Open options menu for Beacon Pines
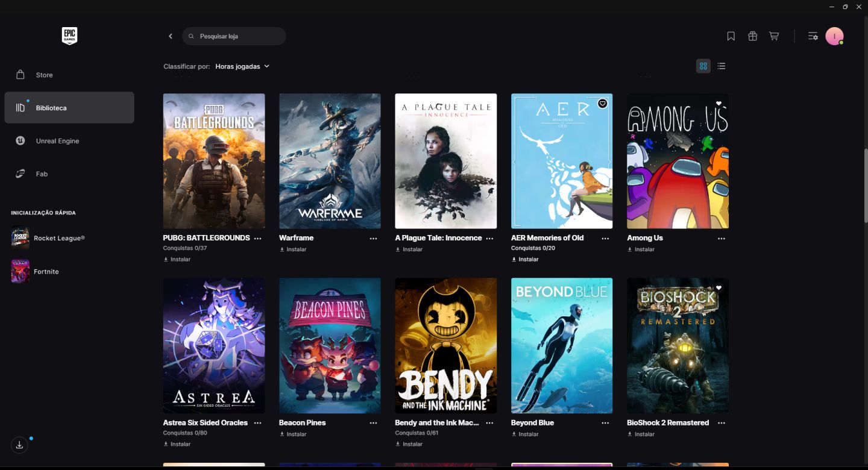This screenshot has width=868, height=470. (x=373, y=423)
